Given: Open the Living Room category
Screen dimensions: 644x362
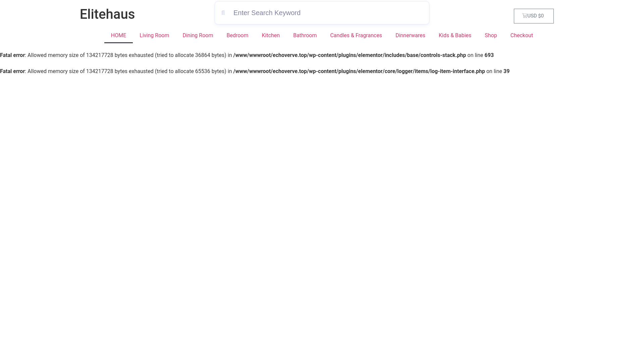Looking at the screenshot, I should coord(154,36).
